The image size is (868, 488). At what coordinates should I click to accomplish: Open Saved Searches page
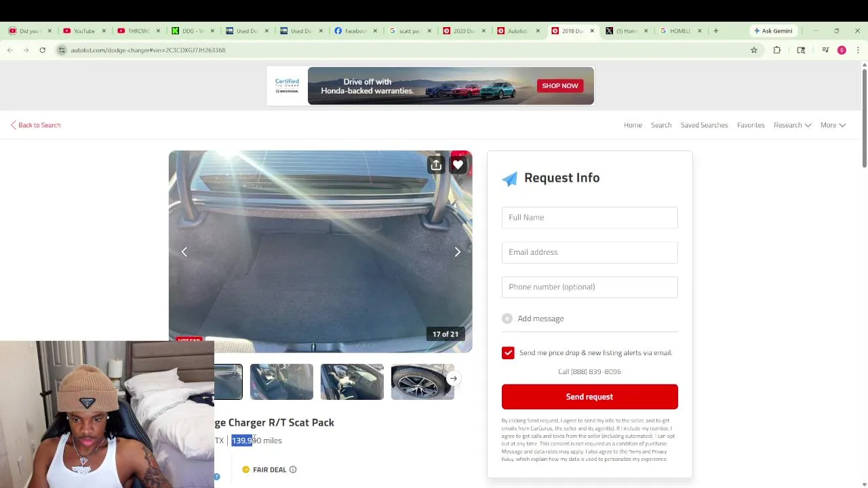pos(704,125)
